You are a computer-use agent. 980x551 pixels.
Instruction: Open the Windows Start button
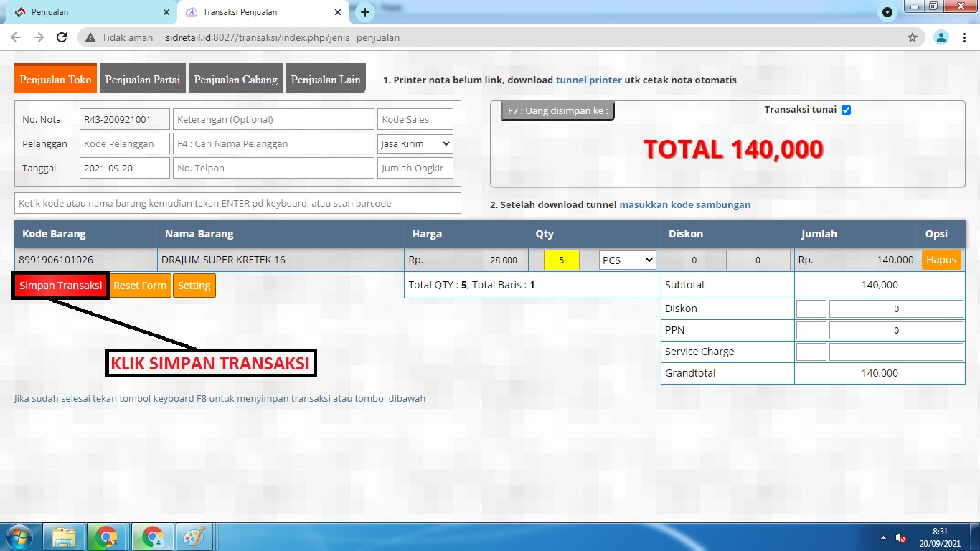click(19, 537)
